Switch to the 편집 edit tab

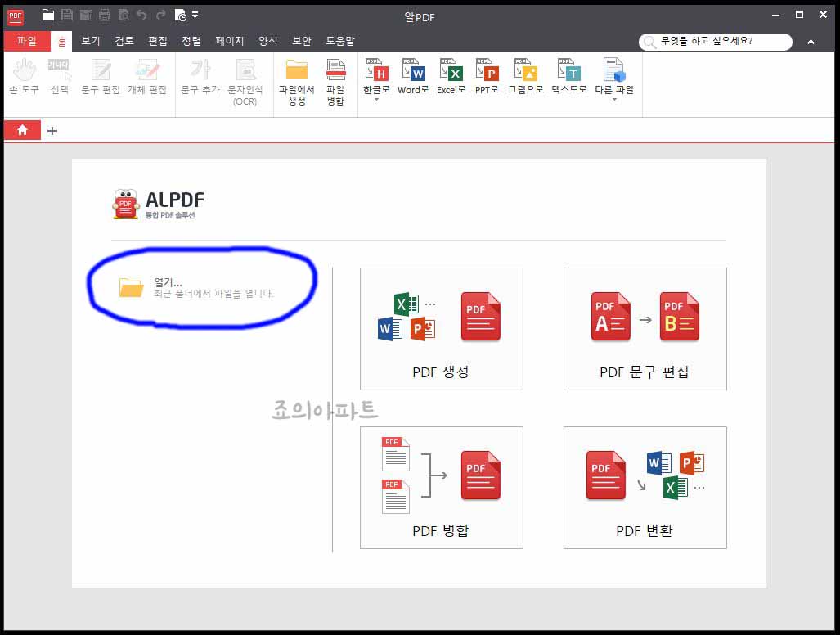(x=158, y=41)
